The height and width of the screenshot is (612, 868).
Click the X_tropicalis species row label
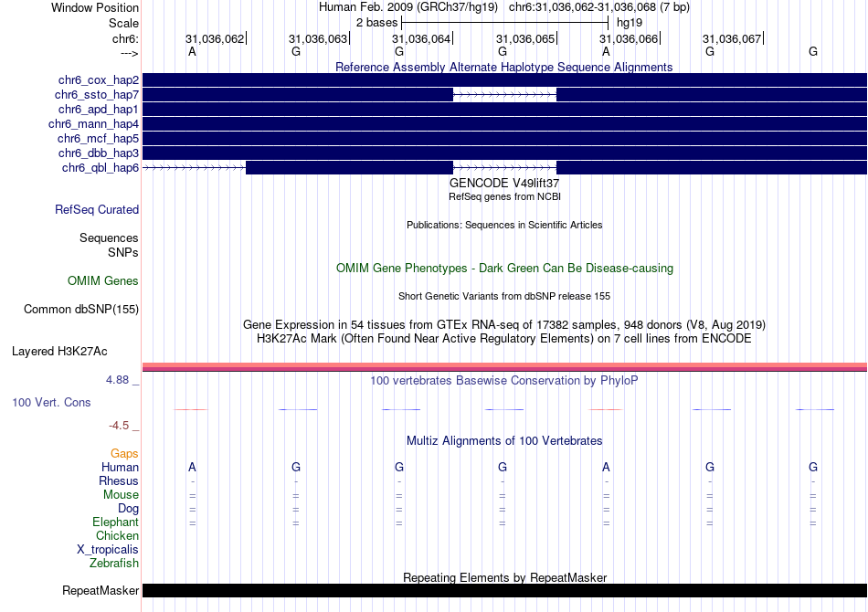coord(108,550)
